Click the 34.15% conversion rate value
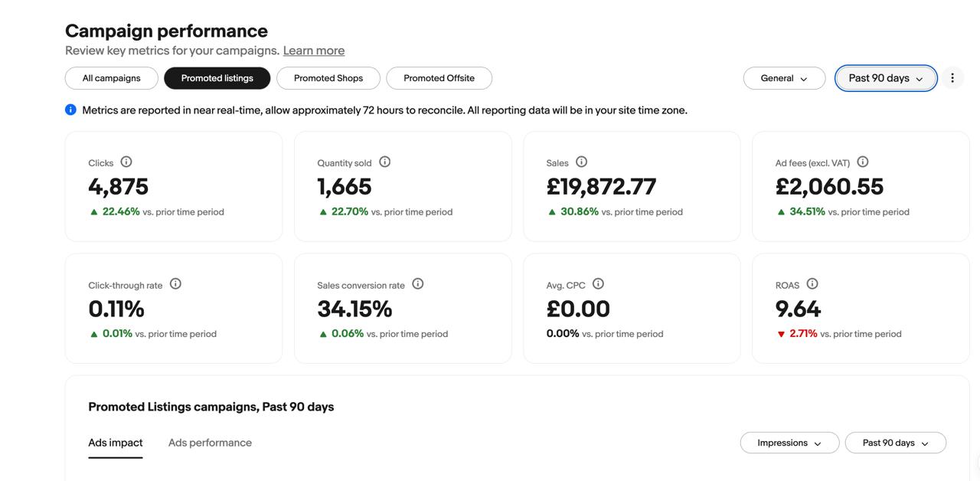 (355, 309)
